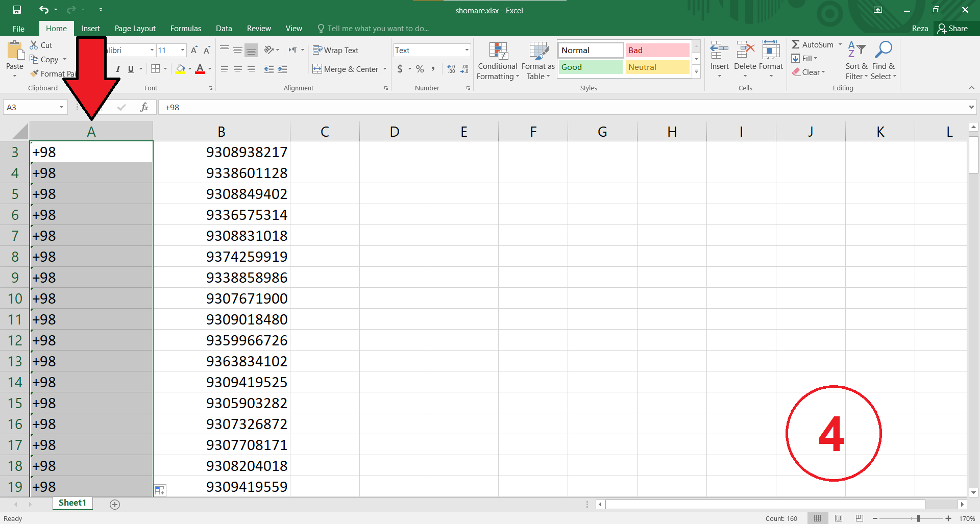This screenshot has width=980, height=524.
Task: Click the Insert Function fx icon
Action: tap(144, 107)
